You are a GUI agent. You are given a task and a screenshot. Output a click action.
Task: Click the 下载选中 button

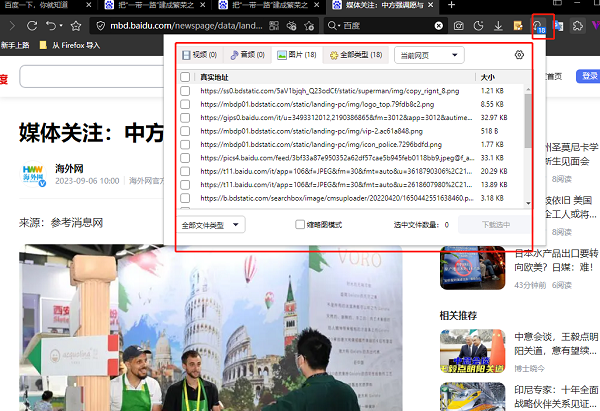(x=496, y=224)
